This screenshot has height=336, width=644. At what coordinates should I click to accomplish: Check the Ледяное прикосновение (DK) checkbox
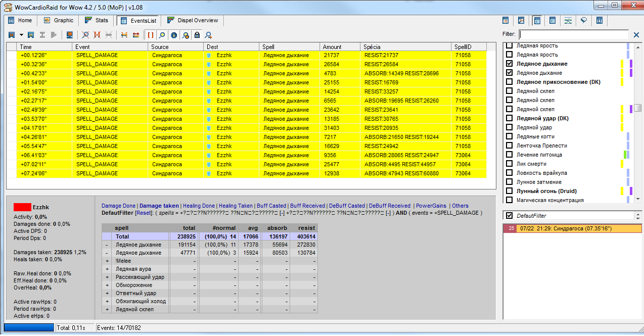pos(510,82)
